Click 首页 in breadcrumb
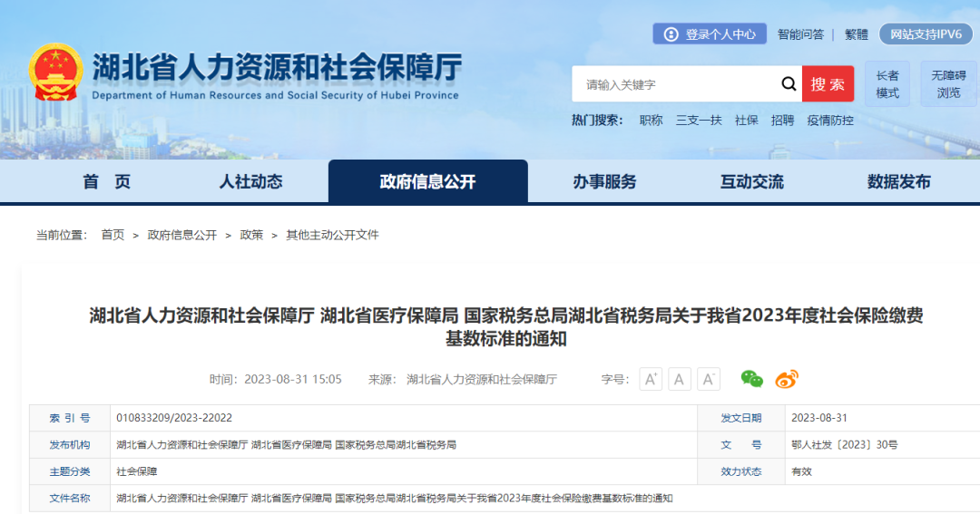 click(113, 235)
